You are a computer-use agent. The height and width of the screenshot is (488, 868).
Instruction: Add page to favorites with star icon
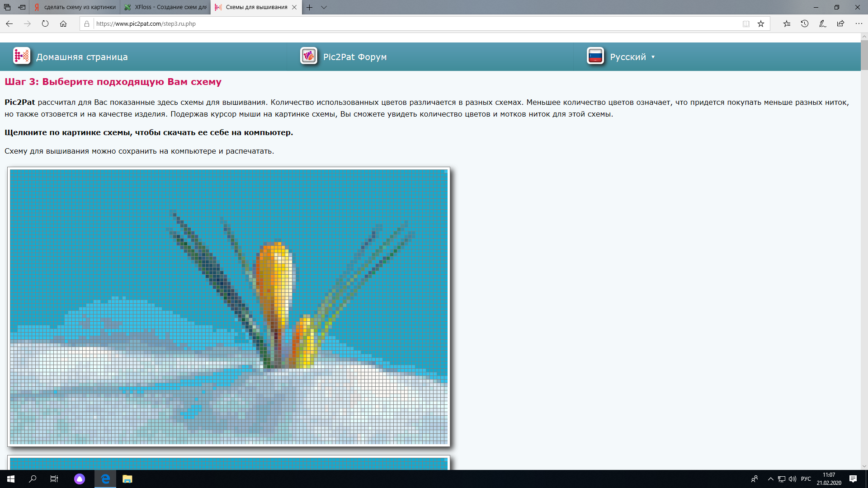coord(761,24)
